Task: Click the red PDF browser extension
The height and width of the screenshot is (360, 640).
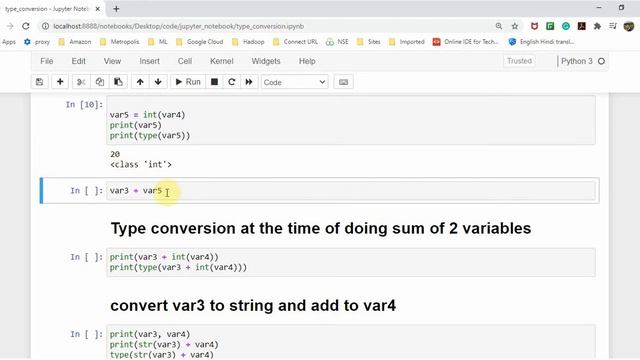Action: click(582, 26)
